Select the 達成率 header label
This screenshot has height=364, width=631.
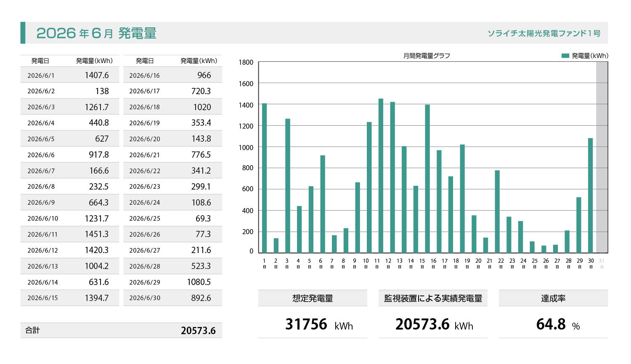(x=553, y=298)
